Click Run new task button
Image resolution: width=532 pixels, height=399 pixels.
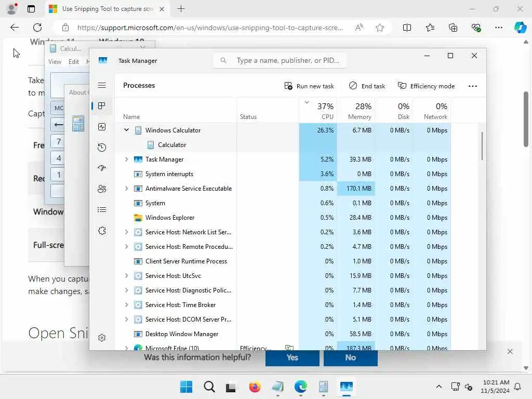tap(309, 86)
